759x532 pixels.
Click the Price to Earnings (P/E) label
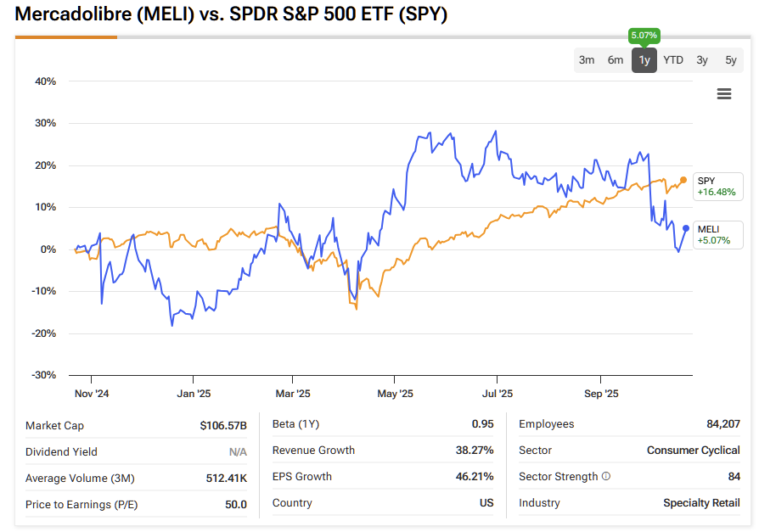[x=82, y=505]
